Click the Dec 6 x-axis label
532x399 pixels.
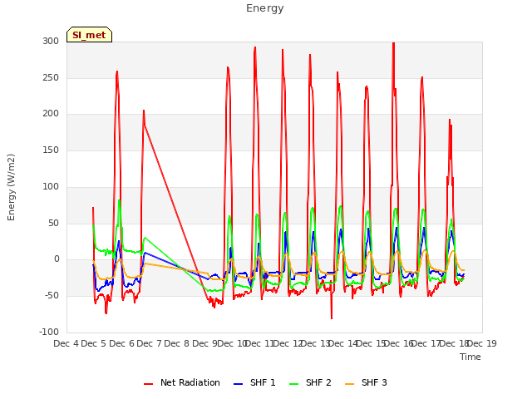pyautogui.click(x=122, y=343)
